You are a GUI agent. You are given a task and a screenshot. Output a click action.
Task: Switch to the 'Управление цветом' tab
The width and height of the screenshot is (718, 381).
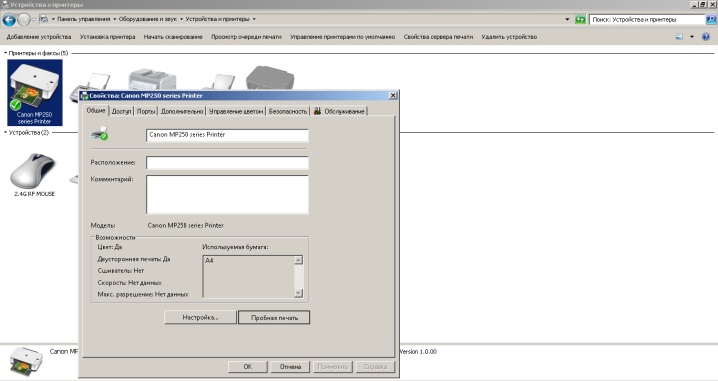(x=236, y=111)
